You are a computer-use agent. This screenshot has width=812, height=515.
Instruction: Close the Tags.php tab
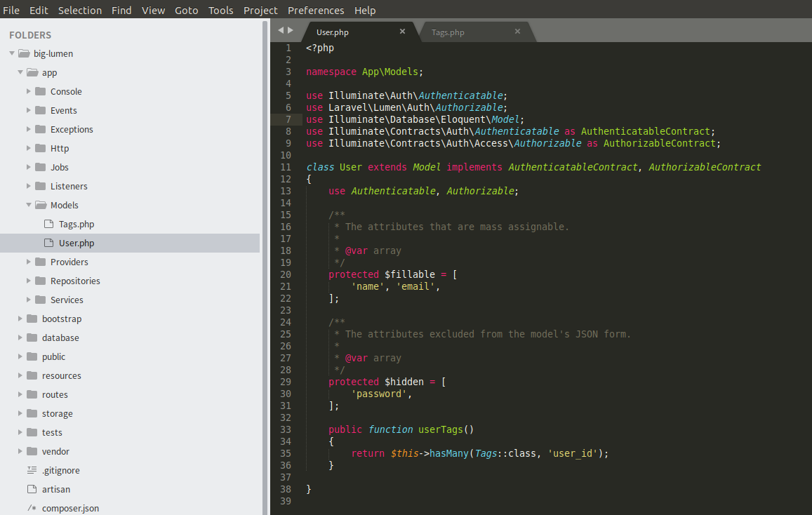pyautogui.click(x=517, y=32)
